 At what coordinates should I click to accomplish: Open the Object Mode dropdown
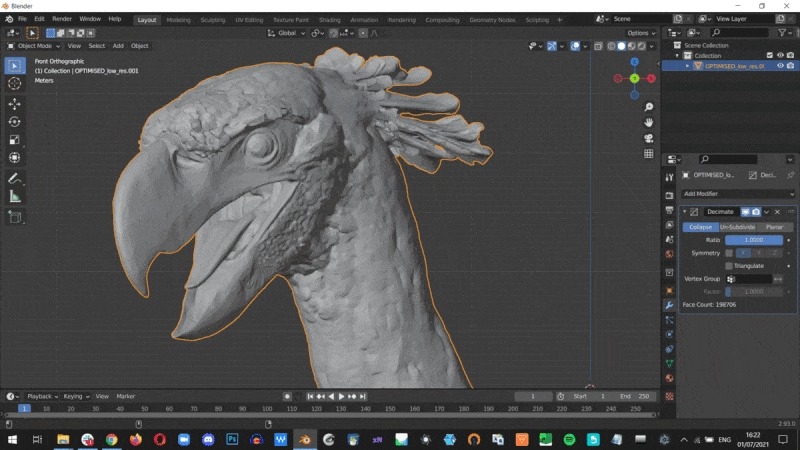coord(33,45)
